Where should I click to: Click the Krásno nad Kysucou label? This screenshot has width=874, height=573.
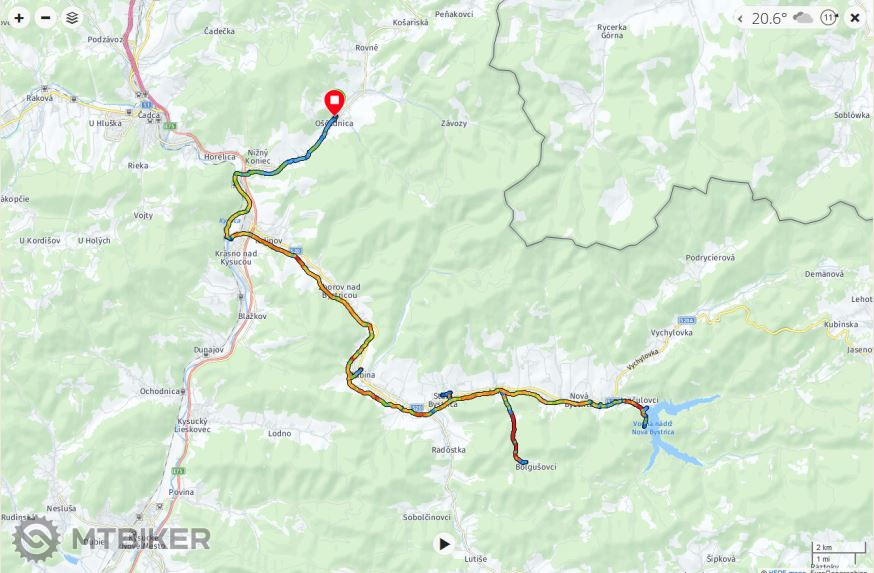coord(236,258)
